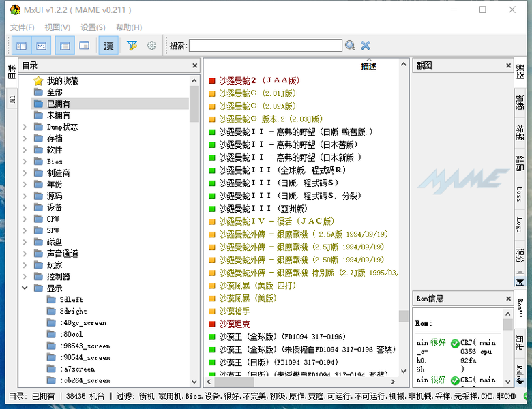Image resolution: width=532 pixels, height=409 pixels.
Task: Clear search with the blue X icon
Action: 366,45
